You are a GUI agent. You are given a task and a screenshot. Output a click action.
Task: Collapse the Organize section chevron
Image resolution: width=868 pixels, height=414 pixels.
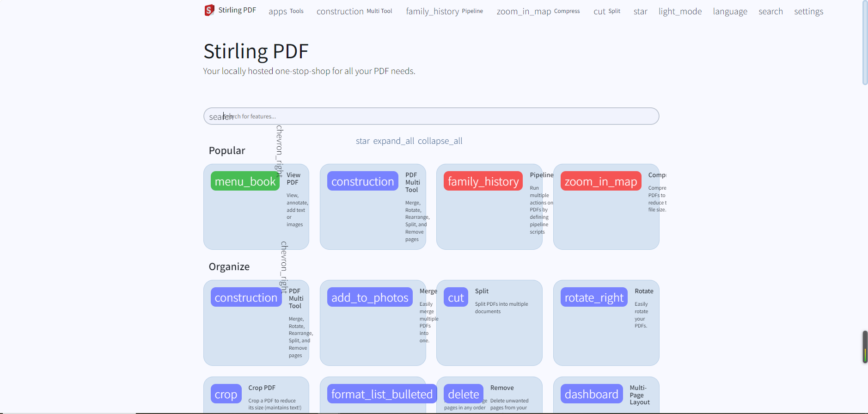tap(284, 267)
